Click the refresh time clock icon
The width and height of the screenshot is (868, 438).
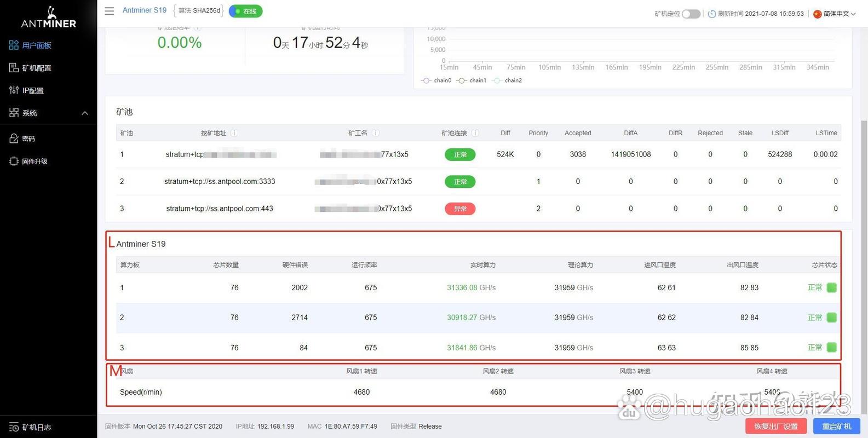pos(712,14)
